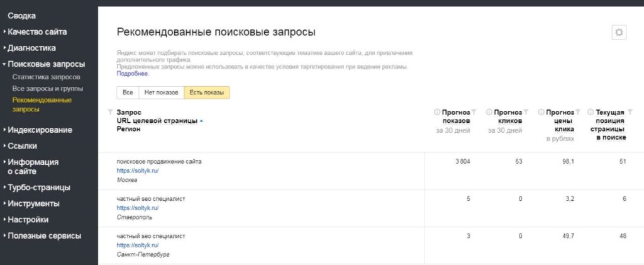
Task: Click the Прогноз показов column header
Action: click(x=456, y=116)
